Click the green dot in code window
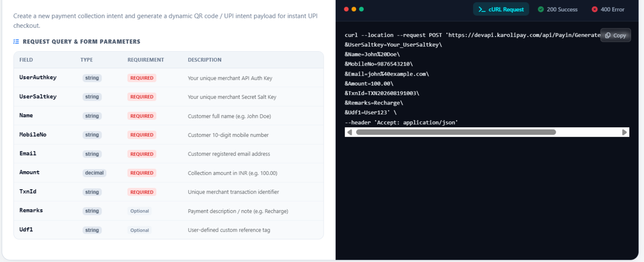 click(x=361, y=9)
